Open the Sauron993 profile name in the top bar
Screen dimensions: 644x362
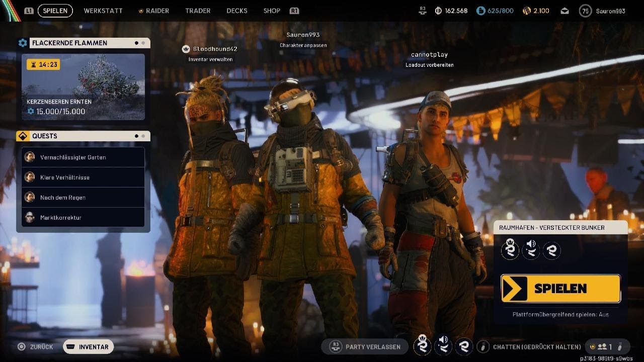coord(610,11)
